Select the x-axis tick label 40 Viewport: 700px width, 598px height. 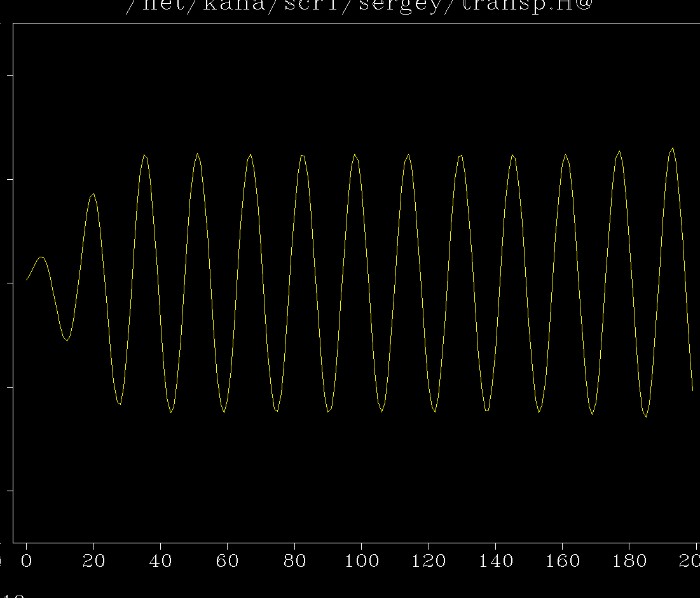tap(160, 561)
